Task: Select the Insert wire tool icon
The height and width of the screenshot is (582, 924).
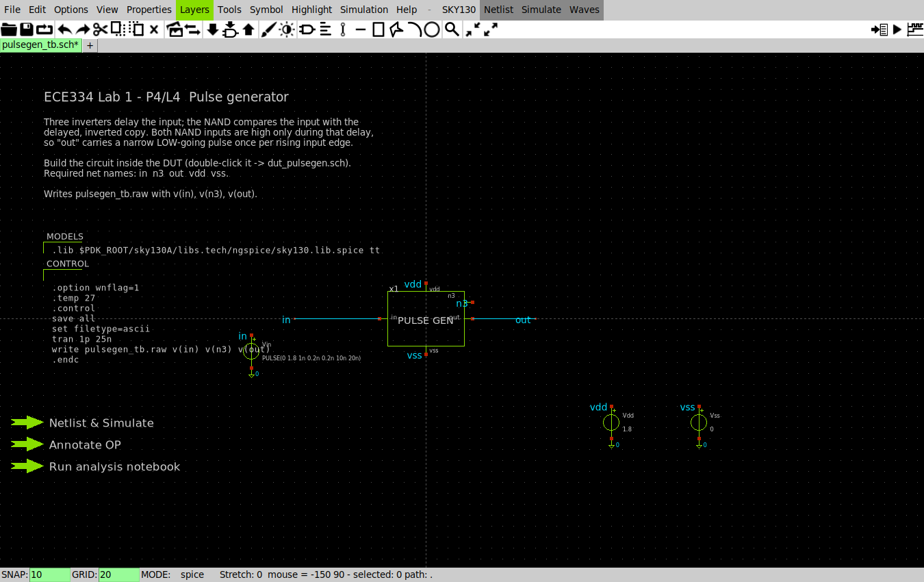Action: coord(343,29)
